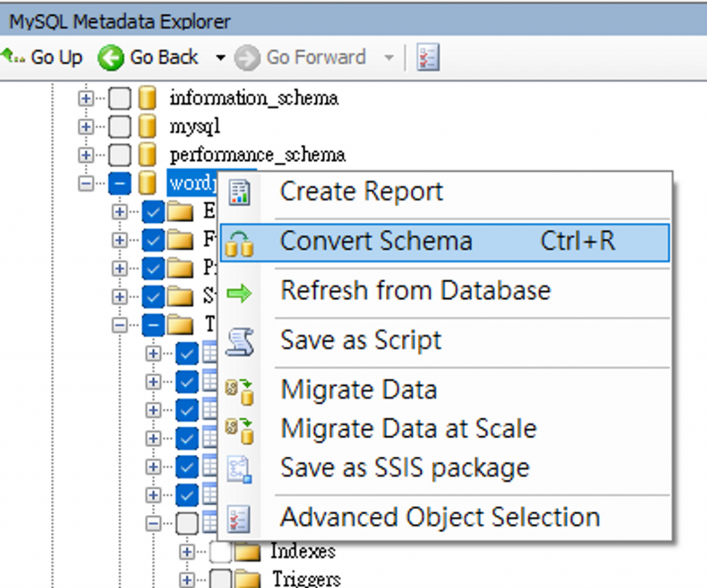Choose Migrate Data at Scale
Viewport: 707px width, 588px height.
[408, 429]
